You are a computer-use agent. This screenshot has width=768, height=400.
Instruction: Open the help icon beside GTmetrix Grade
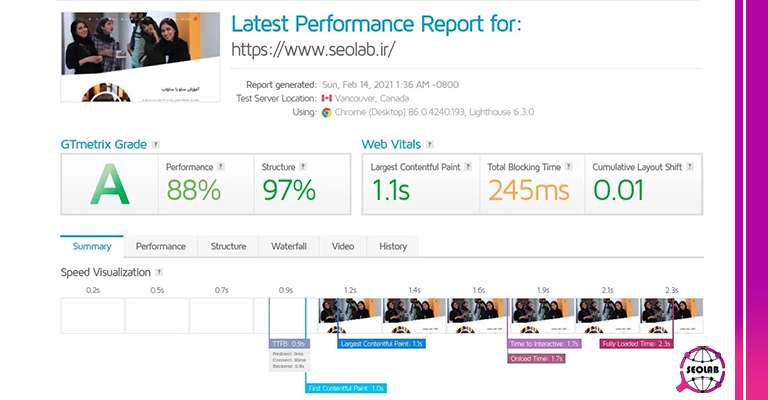pos(156,144)
